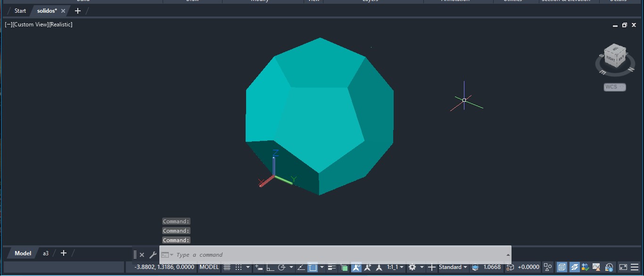644x276 pixels.
Task: Close the solidos* drawing tab
Action: point(63,11)
